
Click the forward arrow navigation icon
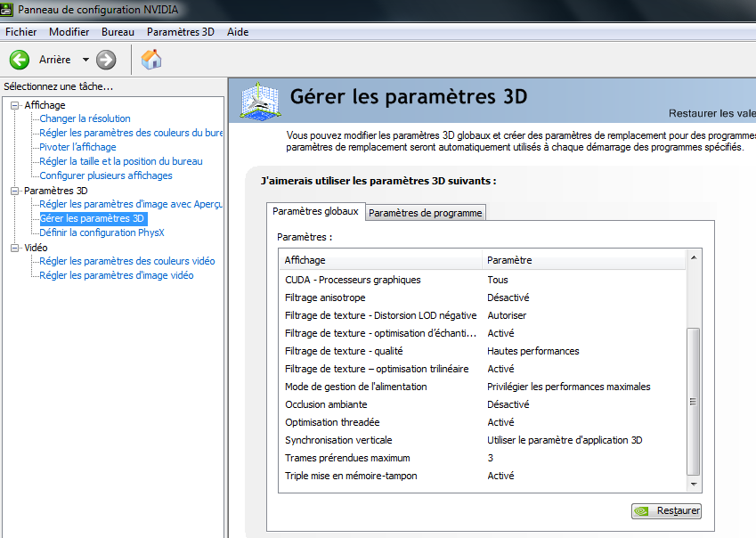coord(106,60)
